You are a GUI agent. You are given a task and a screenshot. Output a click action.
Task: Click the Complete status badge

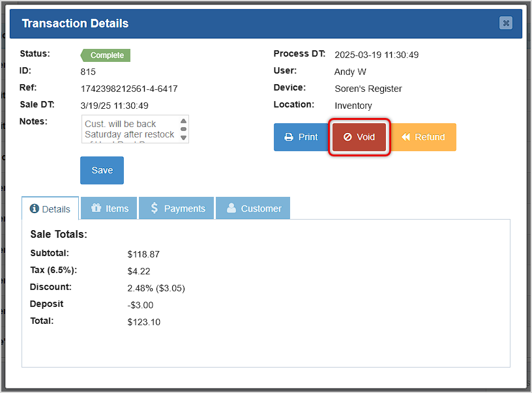pyautogui.click(x=104, y=55)
